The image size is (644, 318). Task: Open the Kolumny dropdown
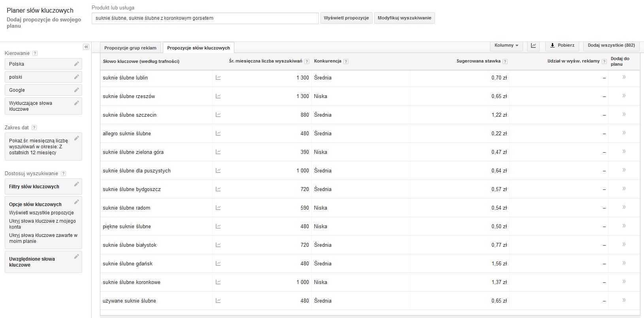[x=506, y=45]
